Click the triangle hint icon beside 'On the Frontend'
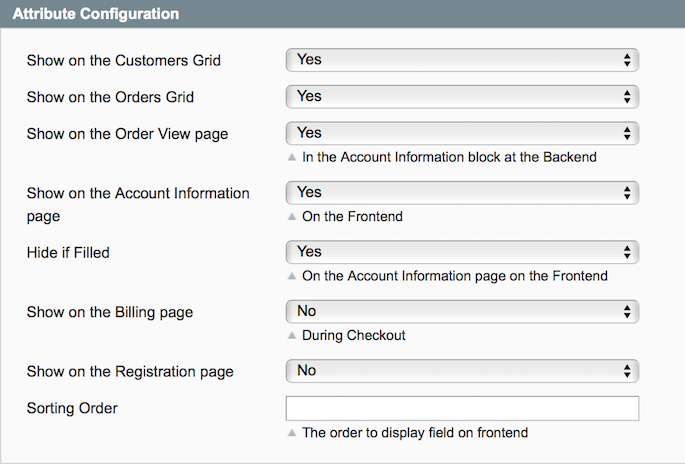 pos(291,216)
